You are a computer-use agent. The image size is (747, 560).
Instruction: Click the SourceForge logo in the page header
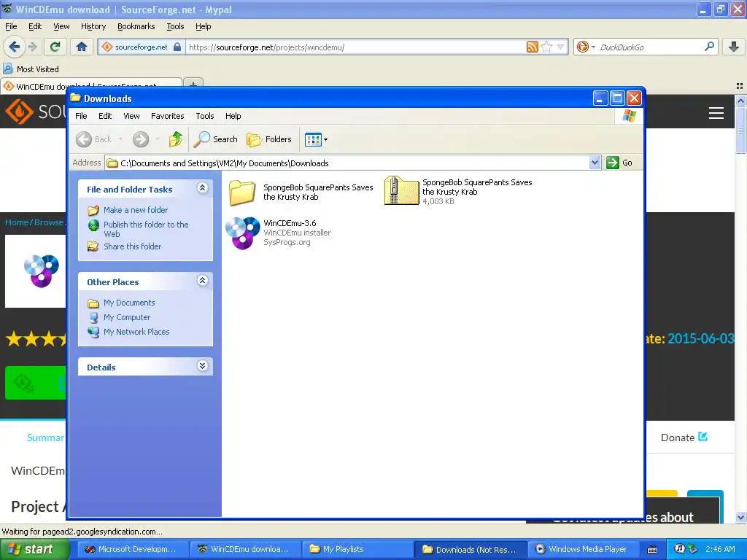click(35, 111)
